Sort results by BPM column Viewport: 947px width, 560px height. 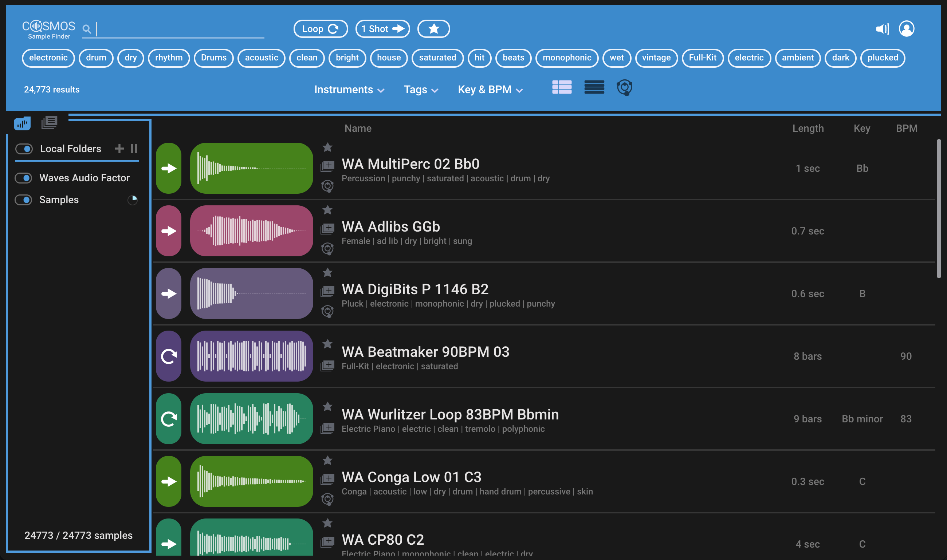pyautogui.click(x=906, y=128)
